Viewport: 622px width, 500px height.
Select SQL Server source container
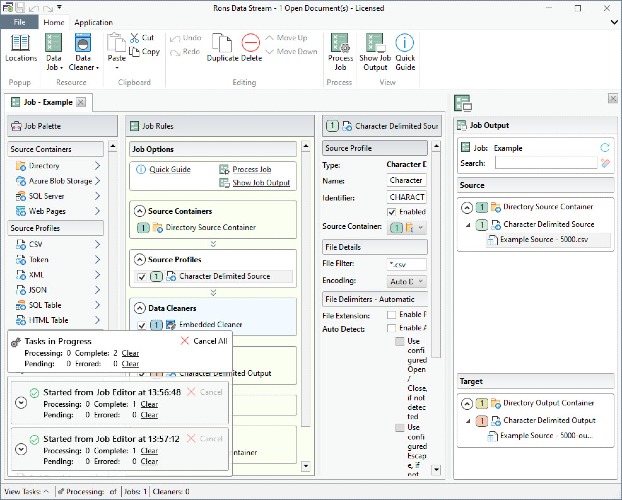(58, 196)
